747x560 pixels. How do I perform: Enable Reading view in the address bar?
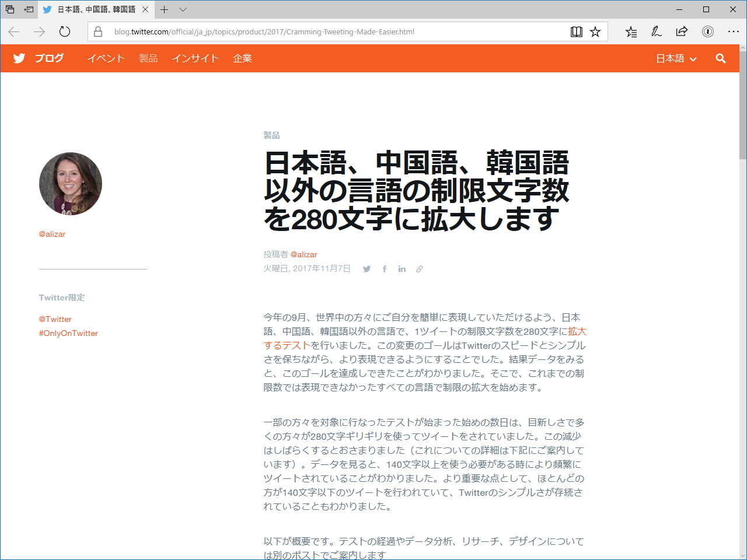577,32
